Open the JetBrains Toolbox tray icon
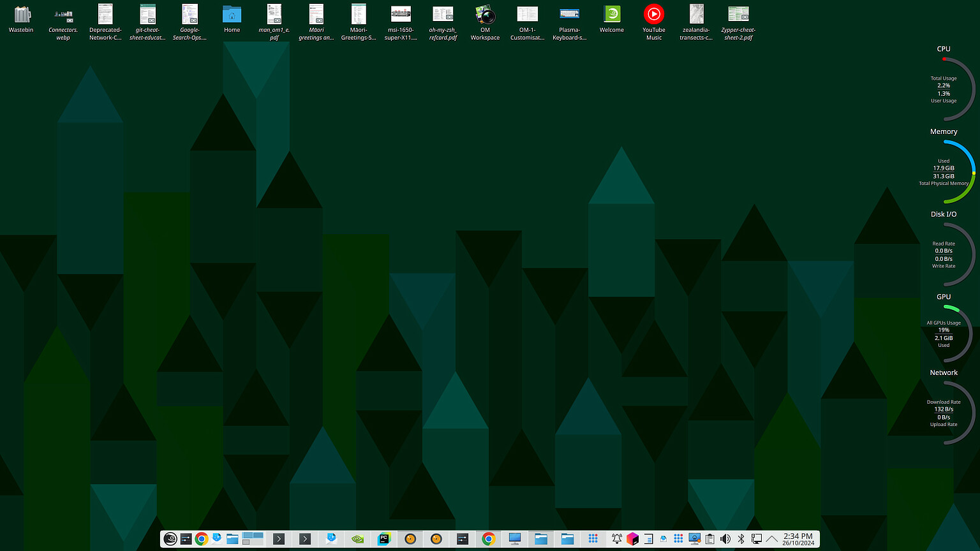This screenshot has height=551, width=980. [x=632, y=539]
